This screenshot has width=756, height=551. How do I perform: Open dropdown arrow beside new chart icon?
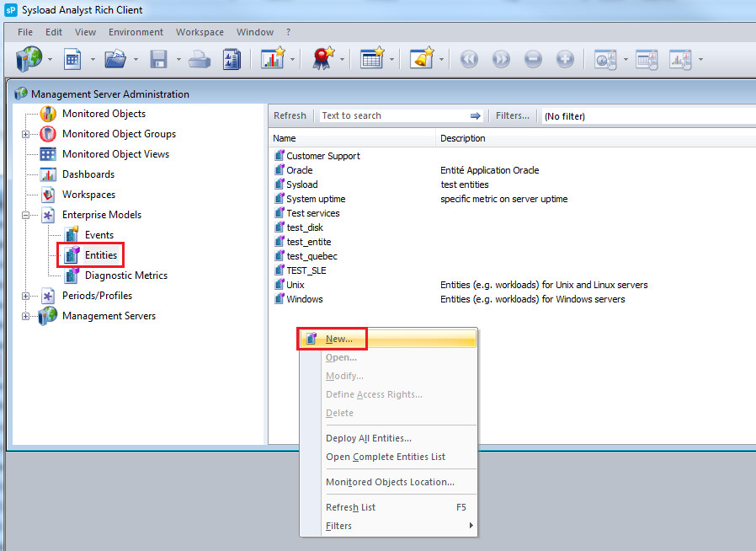pyautogui.click(x=292, y=59)
